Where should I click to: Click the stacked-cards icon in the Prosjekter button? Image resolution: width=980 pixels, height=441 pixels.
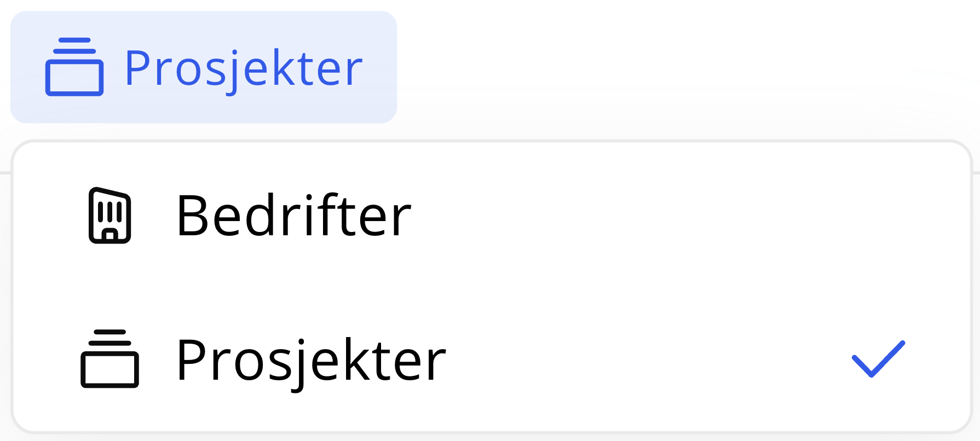pos(74,67)
